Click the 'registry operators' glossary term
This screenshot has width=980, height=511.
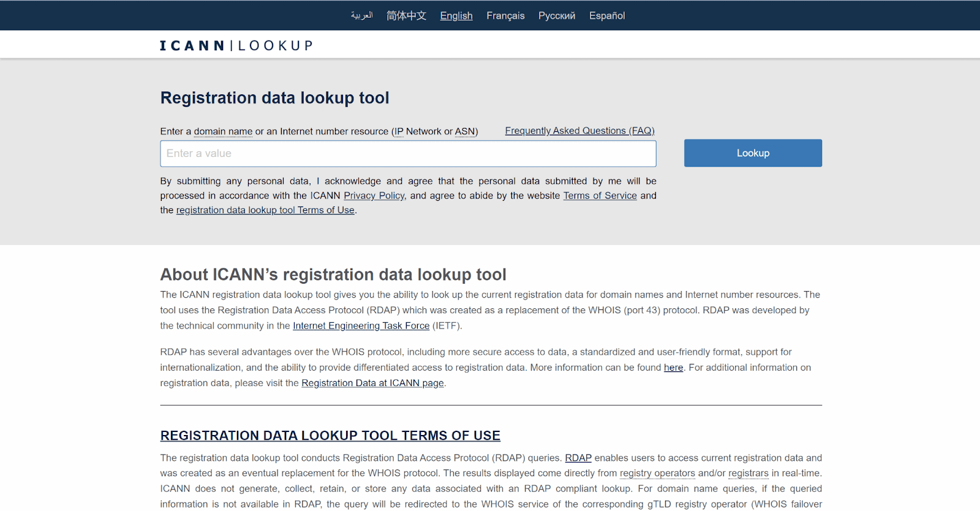click(657, 473)
